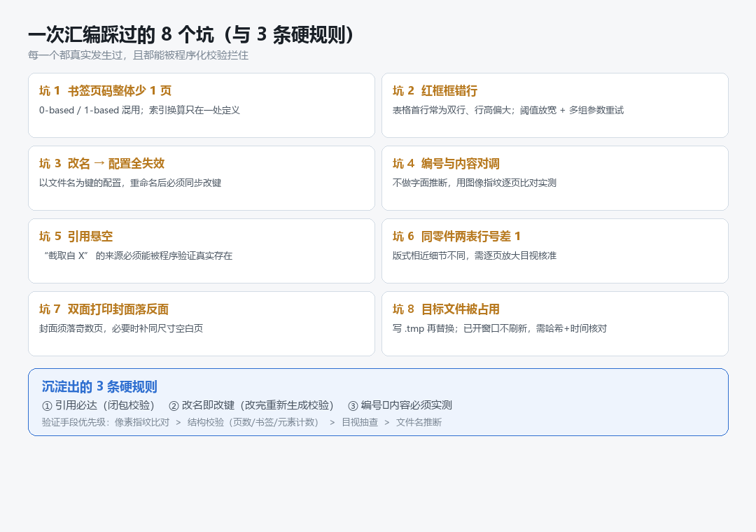Select heading '坑 8 目标文件被占用'

tap(446, 309)
